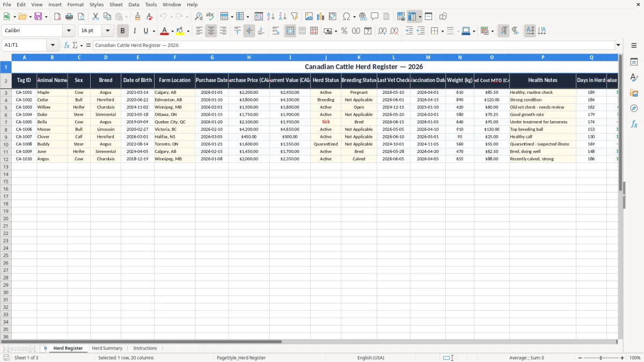Expand the formula bar arrow
The height and width of the screenshot is (362, 644).
coord(618,46)
